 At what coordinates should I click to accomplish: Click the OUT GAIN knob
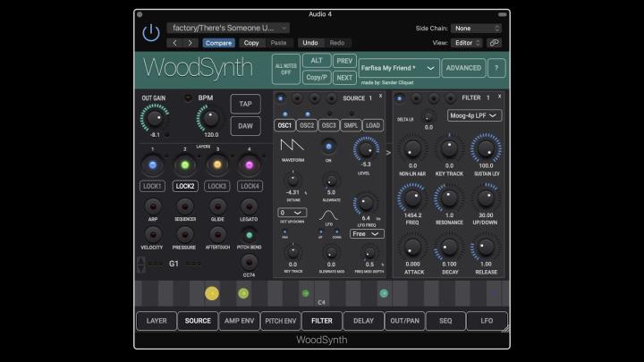pos(155,118)
